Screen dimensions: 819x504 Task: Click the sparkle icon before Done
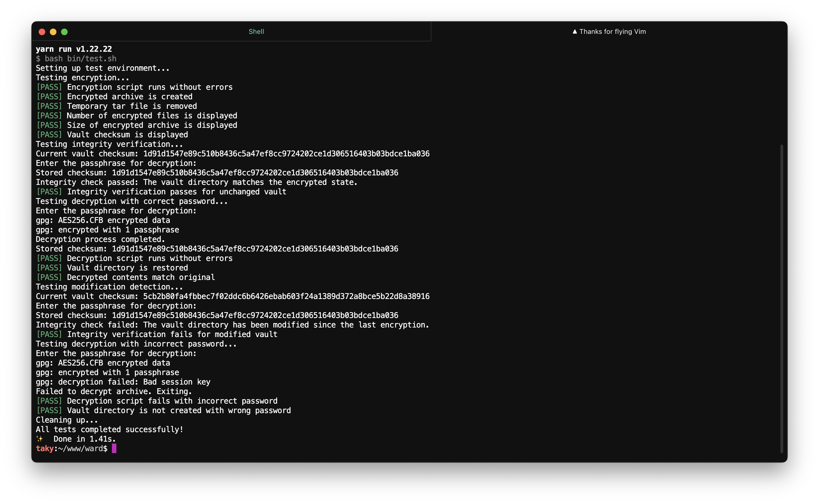(x=40, y=439)
